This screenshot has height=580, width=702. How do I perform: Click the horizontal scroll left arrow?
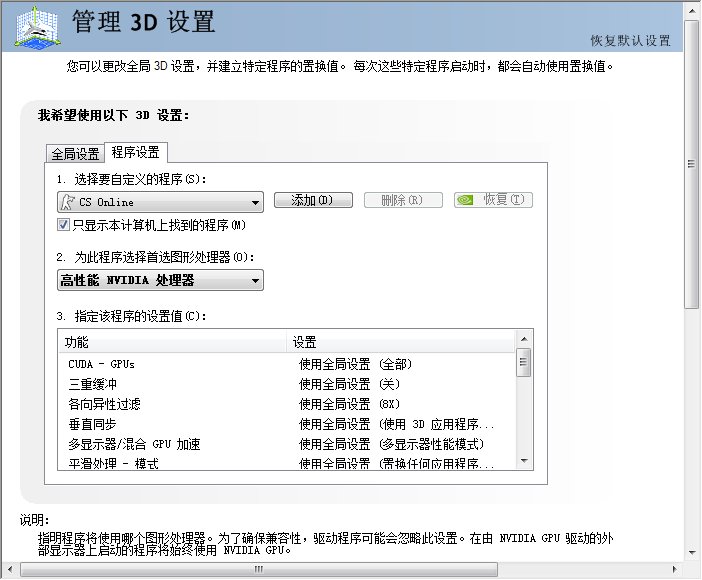click(10, 569)
